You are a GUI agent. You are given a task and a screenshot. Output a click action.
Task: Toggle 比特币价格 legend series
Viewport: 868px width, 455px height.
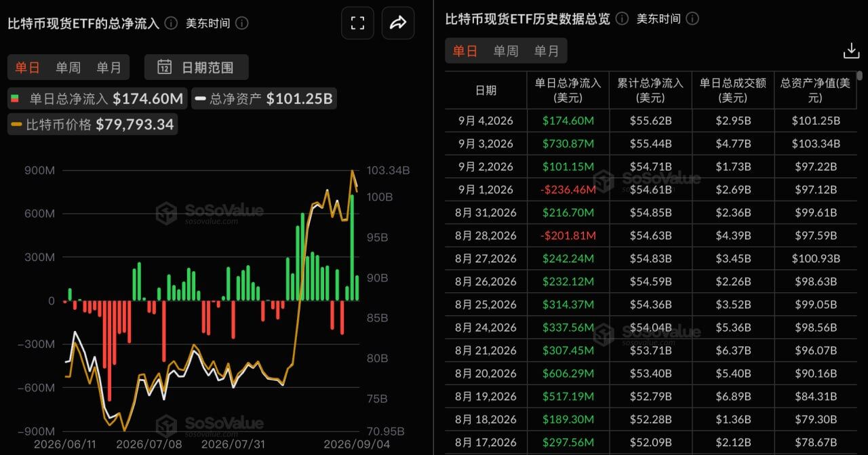93,124
